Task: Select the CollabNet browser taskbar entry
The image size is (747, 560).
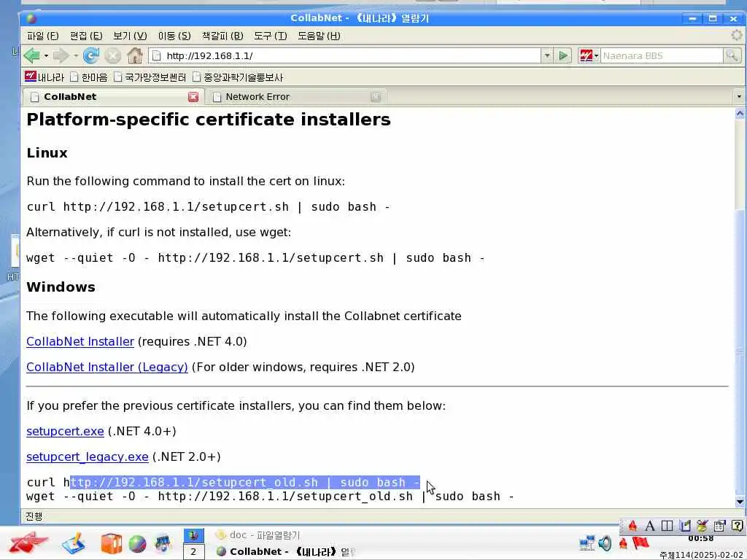Action: [285, 552]
